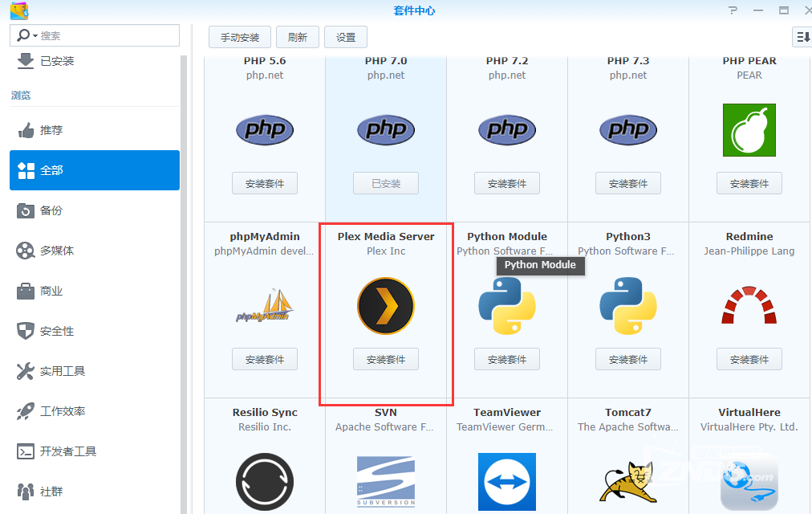Click the Plex Media Server title text
Viewport: 812px width, 514px height.
[x=386, y=236]
